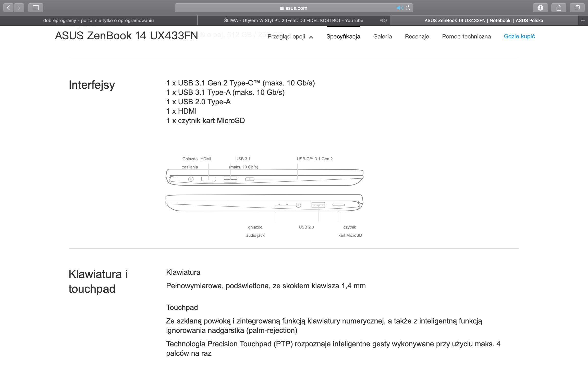The image size is (588, 368).
Task: Click the Safari back arrow button
Action: 8,8
